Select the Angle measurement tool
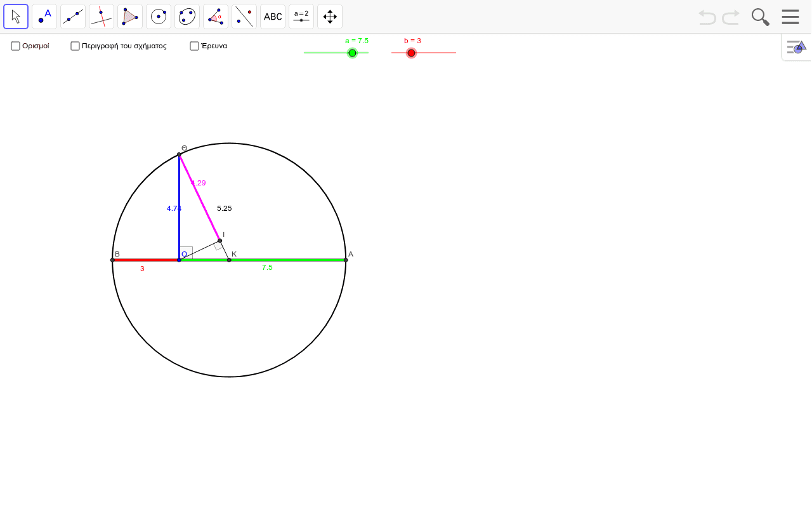Viewport: 812px width, 508px height. [216, 17]
